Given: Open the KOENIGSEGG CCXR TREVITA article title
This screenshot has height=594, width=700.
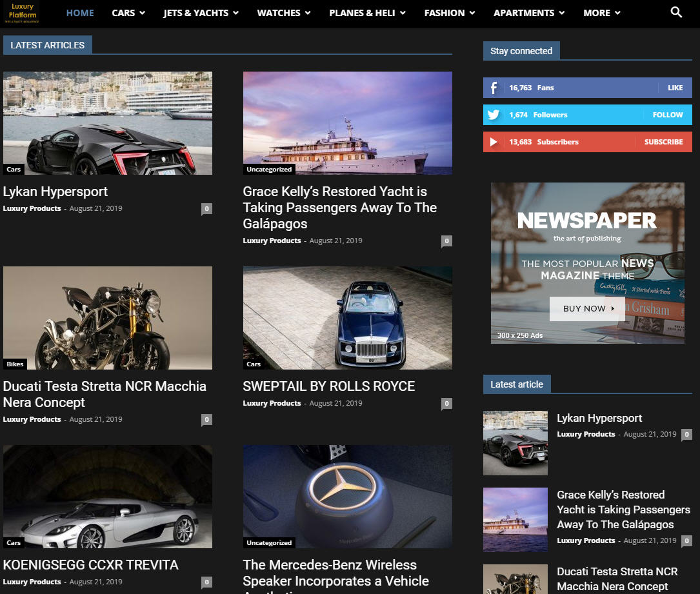Looking at the screenshot, I should click(x=91, y=565).
